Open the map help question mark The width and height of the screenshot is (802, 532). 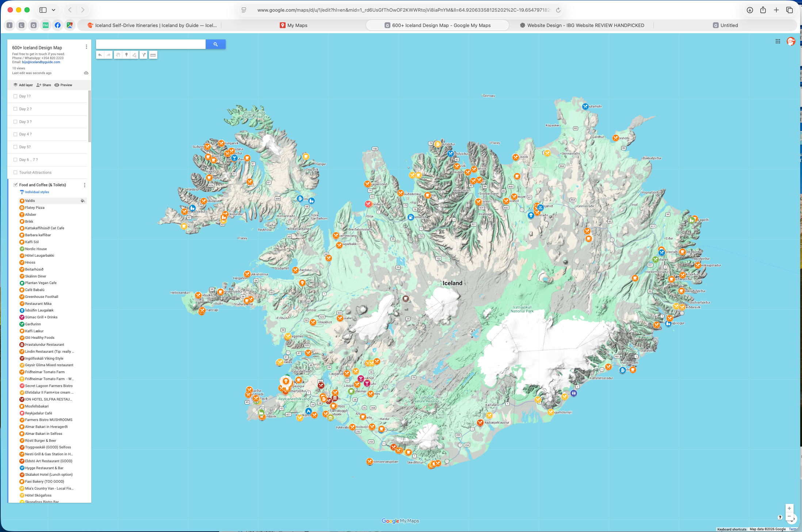tap(780, 517)
